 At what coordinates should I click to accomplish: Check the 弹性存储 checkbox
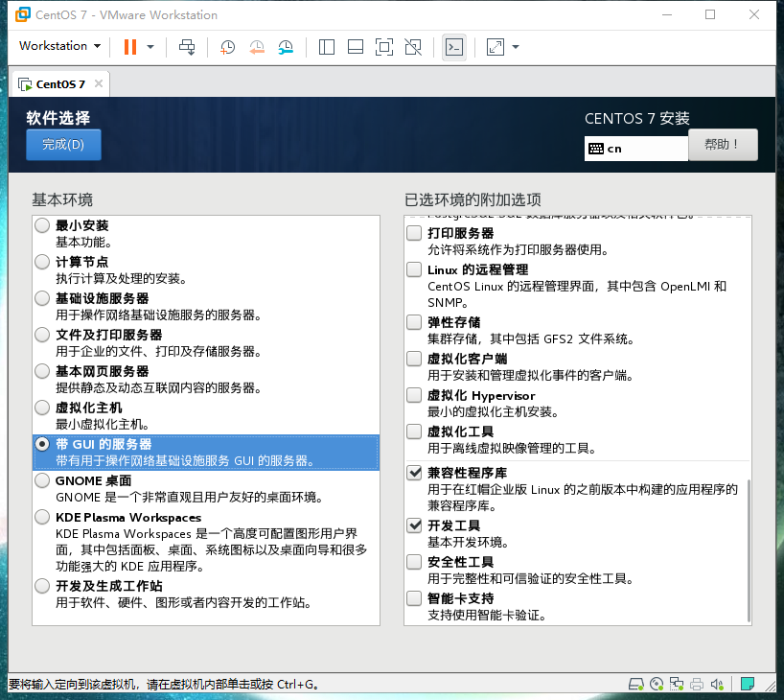414,322
